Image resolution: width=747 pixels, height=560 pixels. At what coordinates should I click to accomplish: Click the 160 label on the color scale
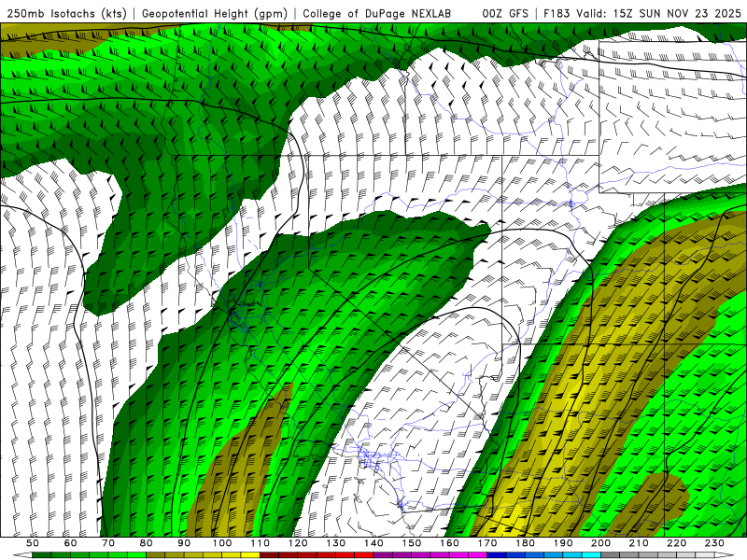coord(449,543)
